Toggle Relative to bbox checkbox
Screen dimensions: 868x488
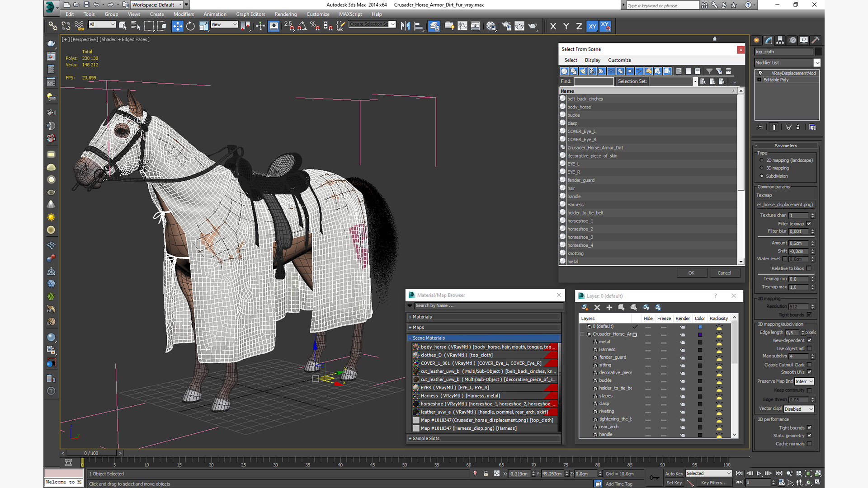pos(809,268)
